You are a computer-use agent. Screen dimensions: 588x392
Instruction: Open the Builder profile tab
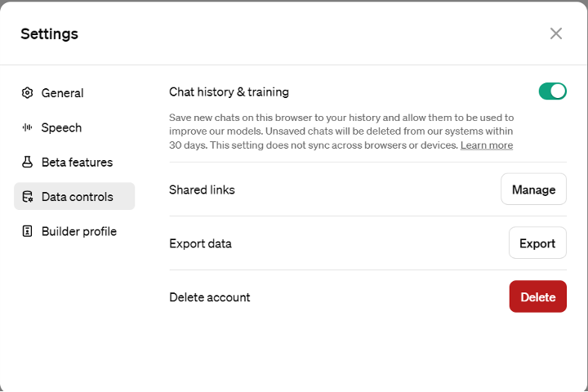pyautogui.click(x=78, y=231)
